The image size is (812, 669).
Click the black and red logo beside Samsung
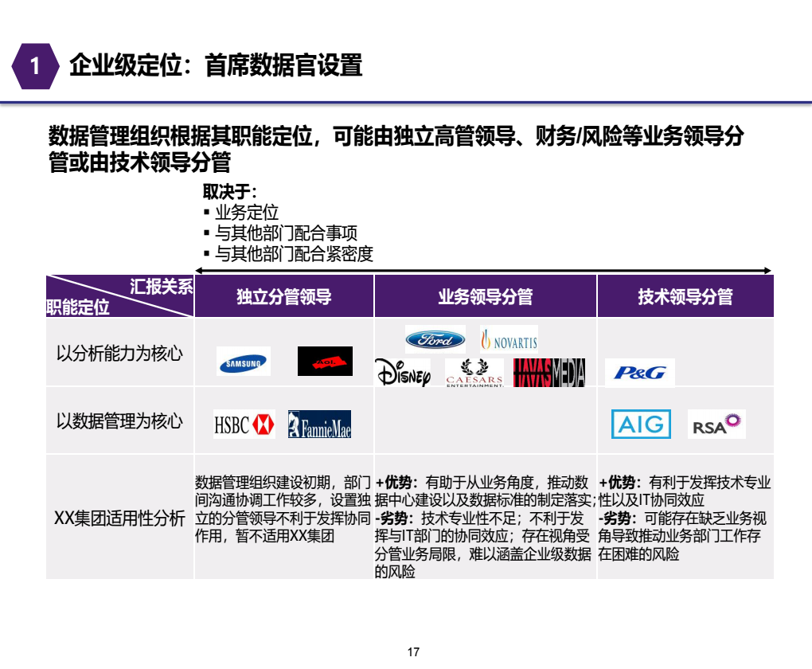pyautogui.click(x=325, y=362)
